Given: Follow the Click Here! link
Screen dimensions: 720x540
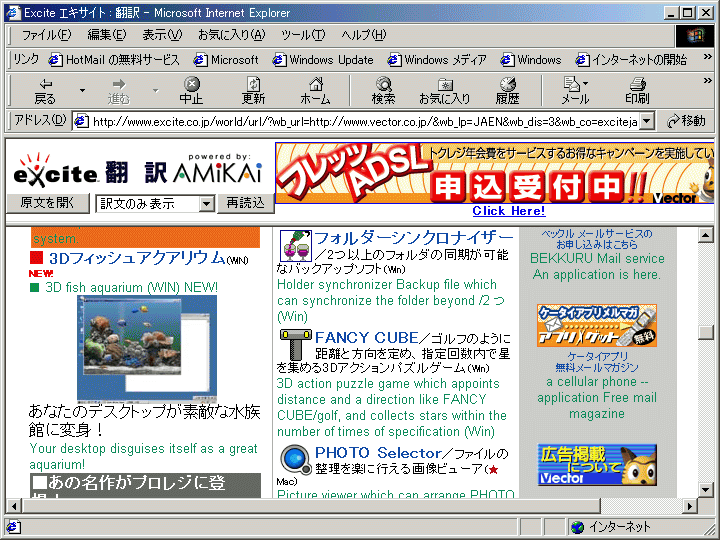Looking at the screenshot, I should [x=509, y=211].
